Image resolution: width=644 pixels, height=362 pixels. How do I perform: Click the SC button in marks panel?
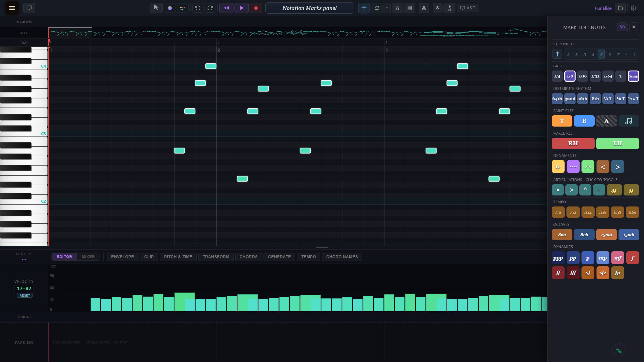(x=623, y=27)
